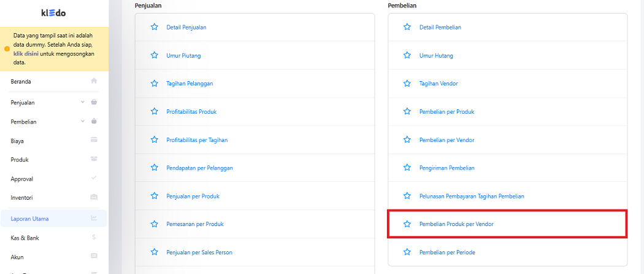Click the shopping bag icon for Pembelian
This screenshot has width=644, height=274.
94,121
